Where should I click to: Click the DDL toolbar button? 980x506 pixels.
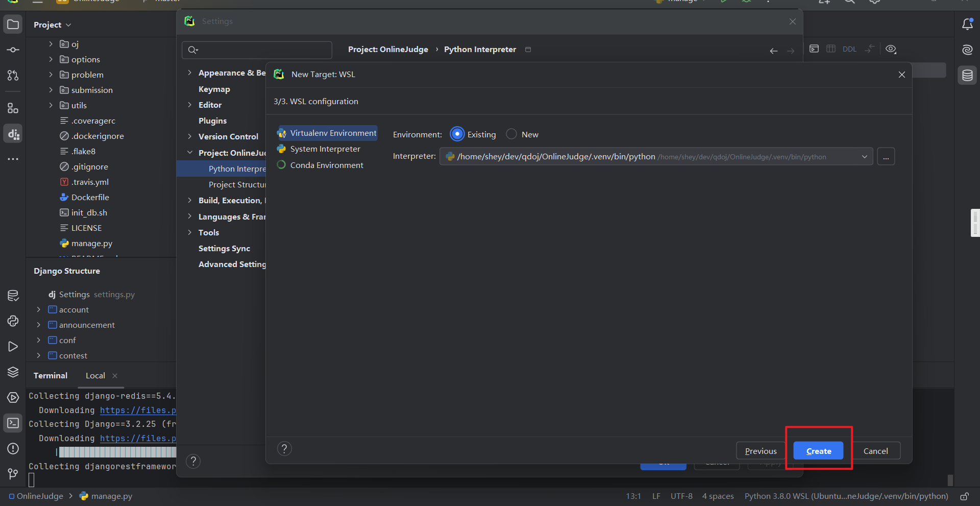click(849, 49)
